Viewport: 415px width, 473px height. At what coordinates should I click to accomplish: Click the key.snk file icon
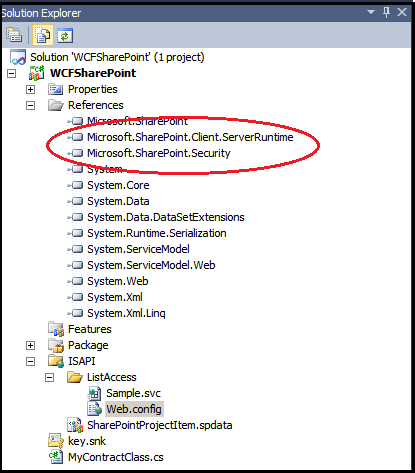[56, 441]
